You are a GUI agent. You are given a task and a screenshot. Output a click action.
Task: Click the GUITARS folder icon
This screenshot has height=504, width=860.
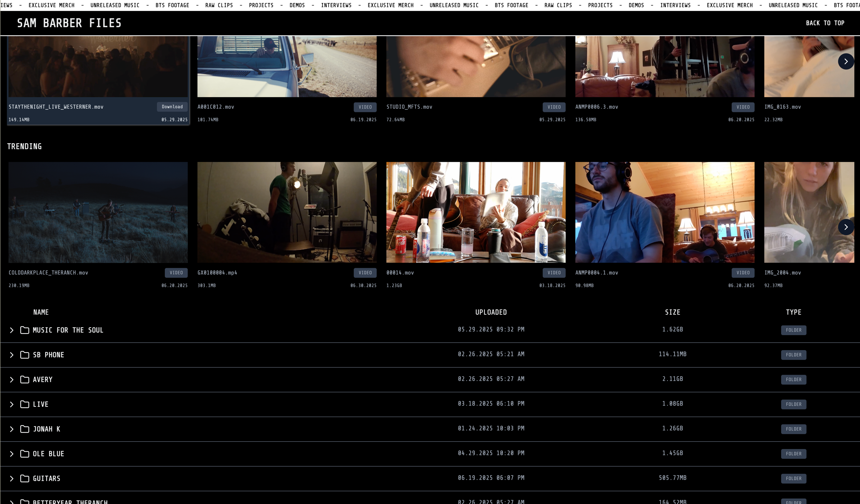(x=25, y=478)
